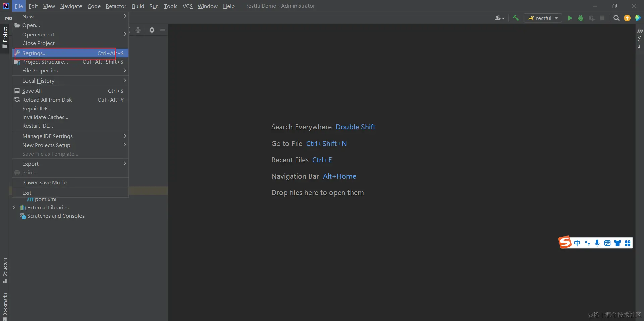
Task: Expand Local History submenu
Action: coord(70,81)
